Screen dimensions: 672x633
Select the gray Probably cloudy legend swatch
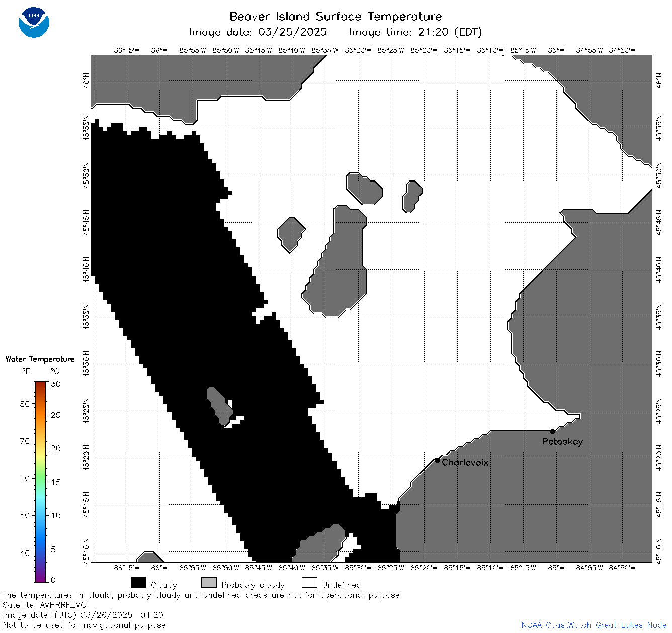click(x=209, y=583)
